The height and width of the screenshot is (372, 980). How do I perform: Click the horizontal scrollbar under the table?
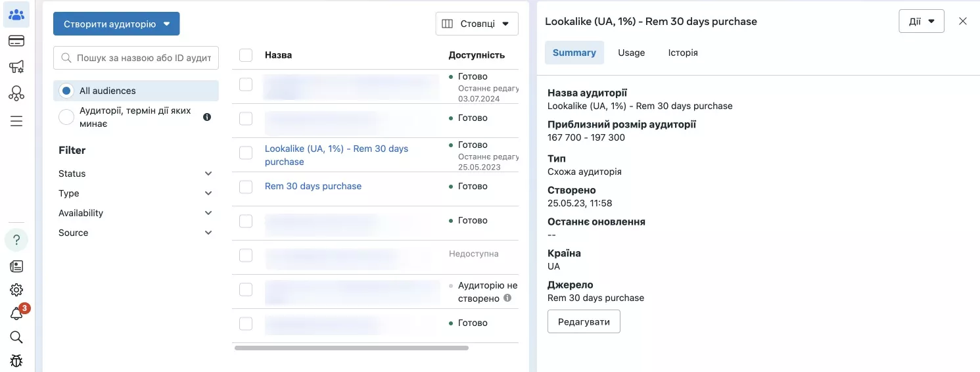tap(351, 348)
